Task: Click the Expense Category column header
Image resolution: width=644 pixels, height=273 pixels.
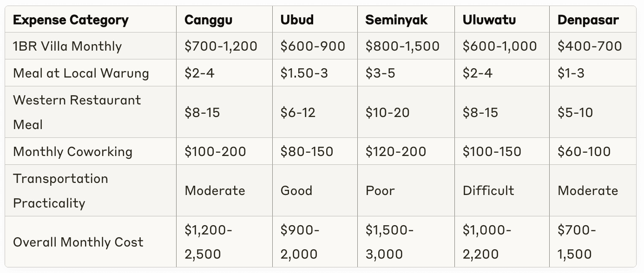Action: coord(71,20)
